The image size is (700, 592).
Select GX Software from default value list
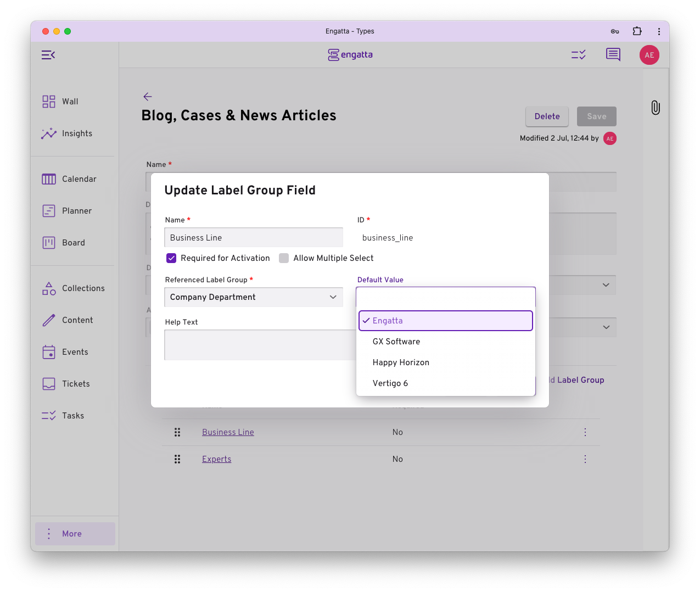point(396,342)
